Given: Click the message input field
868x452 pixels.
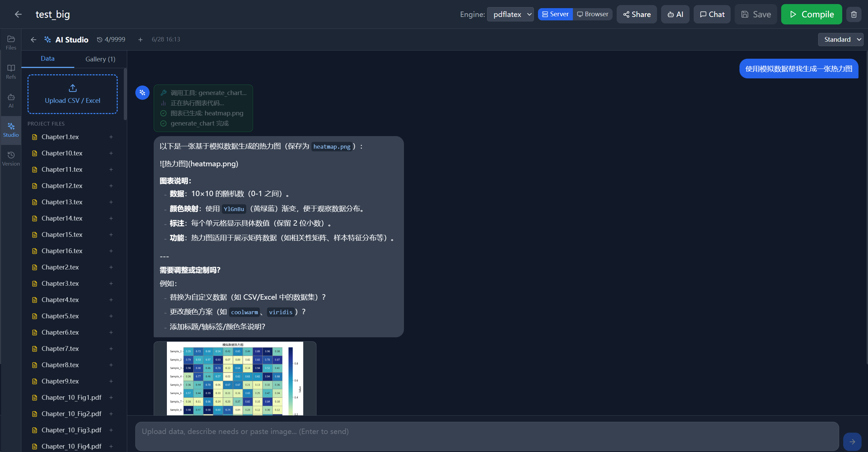Looking at the screenshot, I should 487,436.
